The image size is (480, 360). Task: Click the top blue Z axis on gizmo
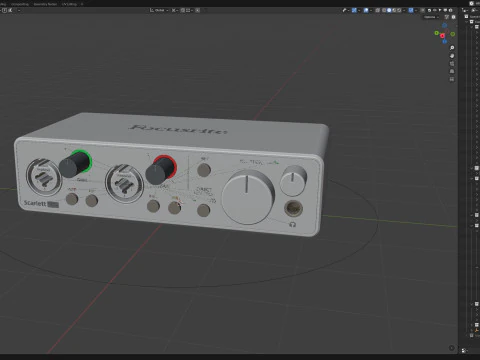[x=444, y=25]
